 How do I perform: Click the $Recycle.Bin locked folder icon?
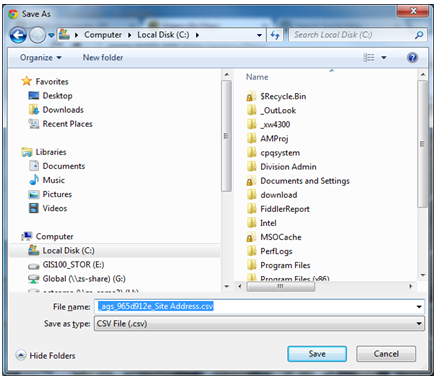click(x=251, y=96)
